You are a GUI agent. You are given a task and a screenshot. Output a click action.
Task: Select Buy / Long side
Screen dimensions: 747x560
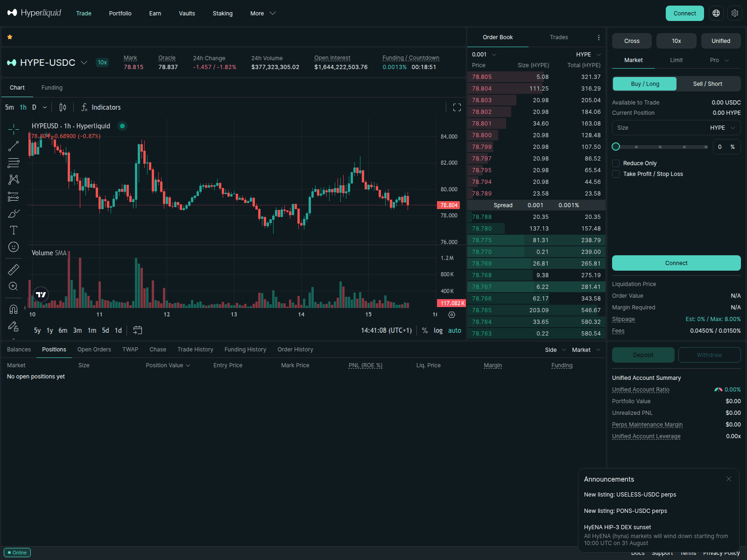click(645, 84)
